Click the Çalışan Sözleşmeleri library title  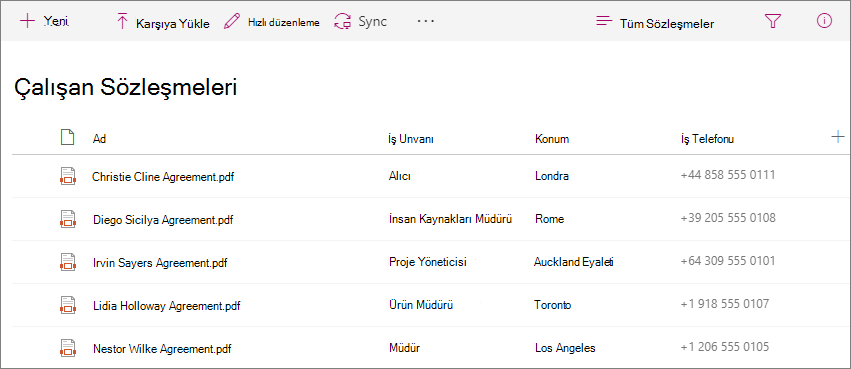(x=125, y=88)
